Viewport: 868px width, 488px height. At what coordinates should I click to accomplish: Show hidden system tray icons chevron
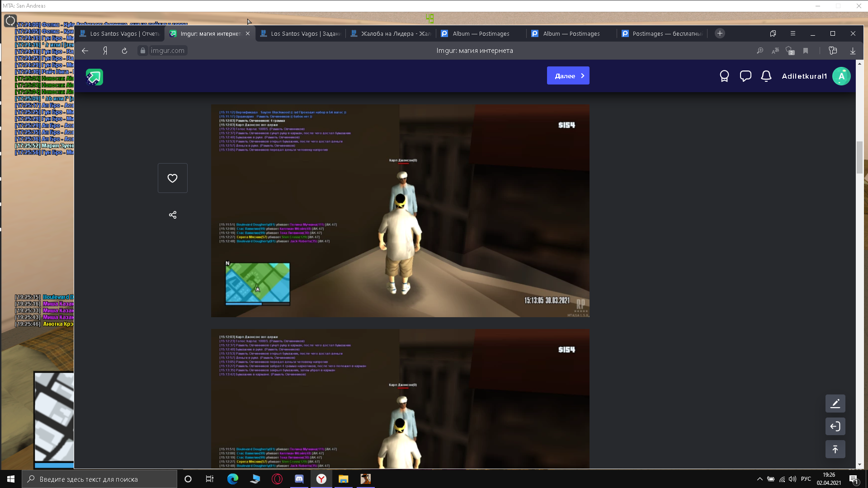[x=759, y=479]
